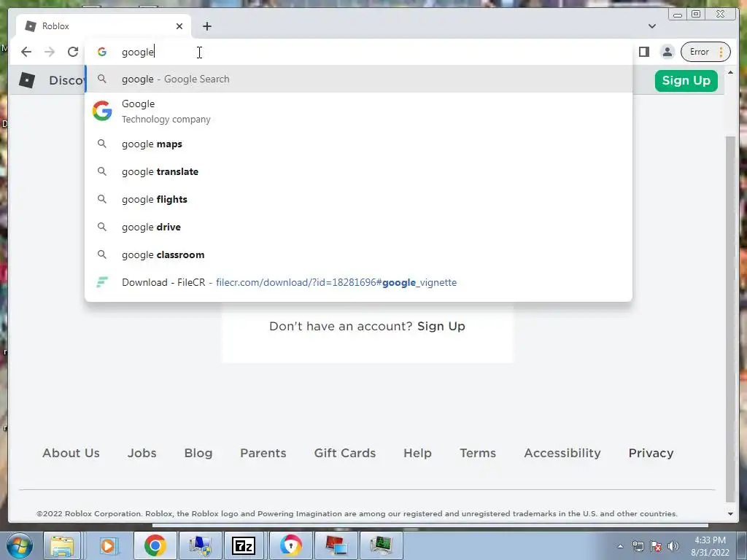Open the Blog footer link
The height and width of the screenshot is (560, 747).
(198, 453)
